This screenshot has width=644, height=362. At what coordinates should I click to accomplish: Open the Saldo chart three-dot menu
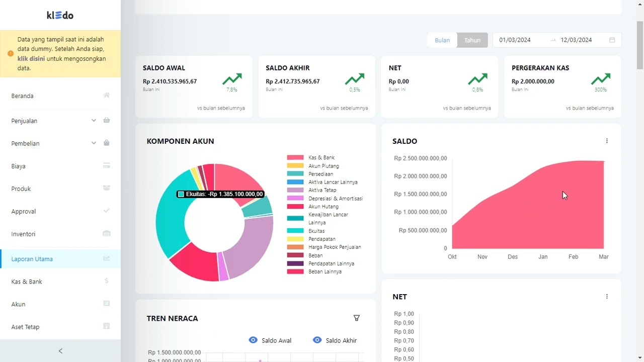point(607,141)
